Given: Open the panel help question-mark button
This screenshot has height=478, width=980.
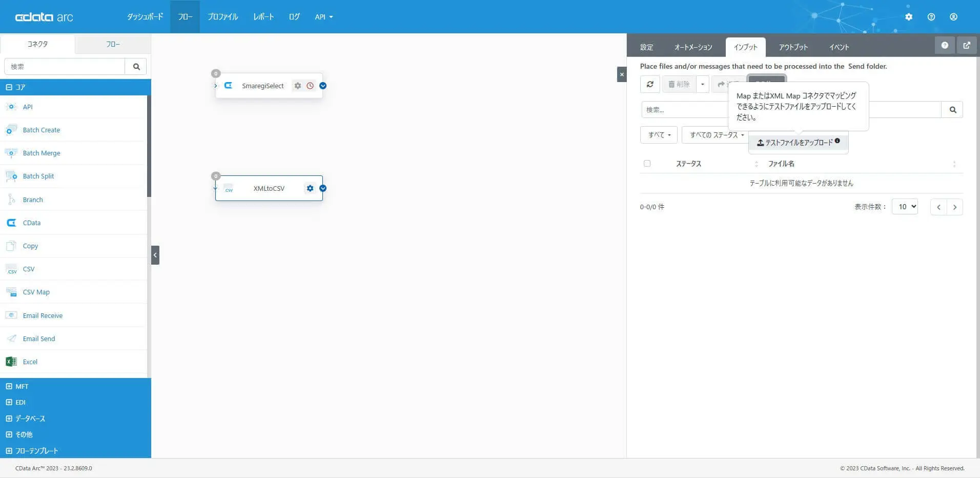Looking at the screenshot, I should [x=945, y=45].
